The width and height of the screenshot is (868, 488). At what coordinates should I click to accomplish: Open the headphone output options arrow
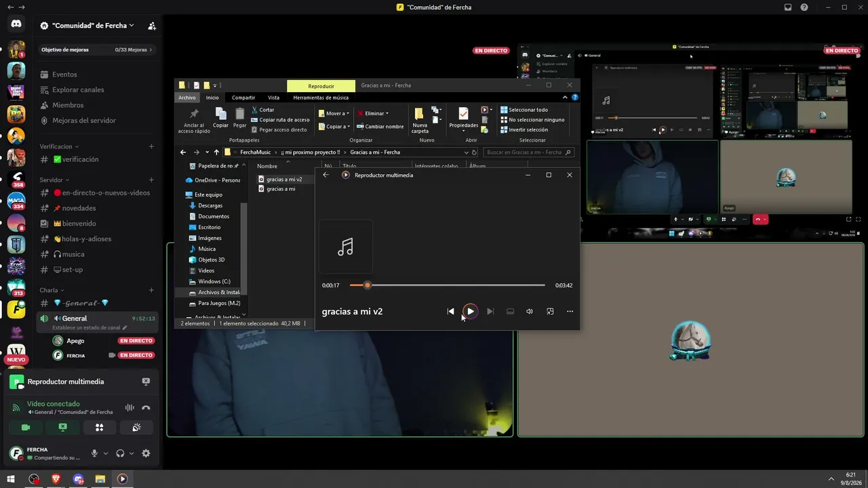131,453
